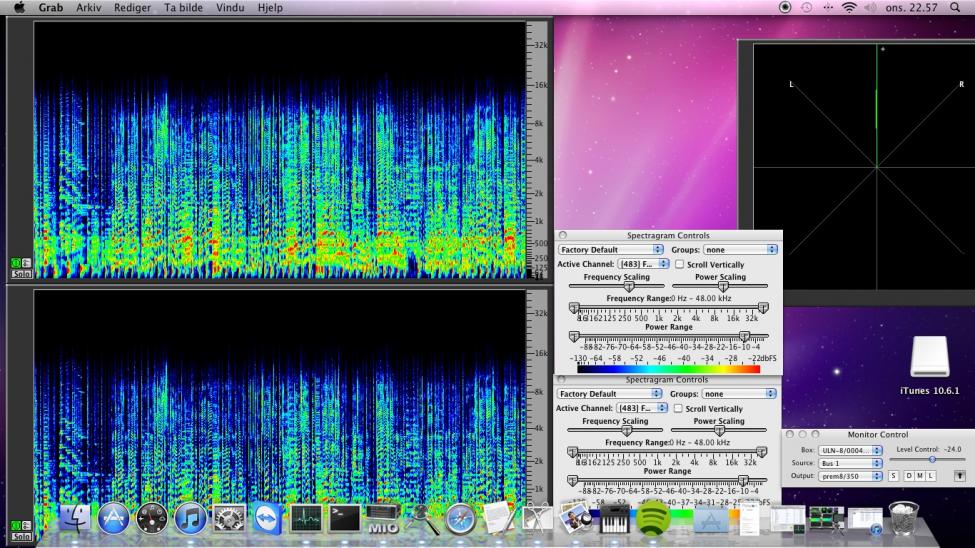Open Terminal from the dock
975x548 pixels.
(x=344, y=519)
